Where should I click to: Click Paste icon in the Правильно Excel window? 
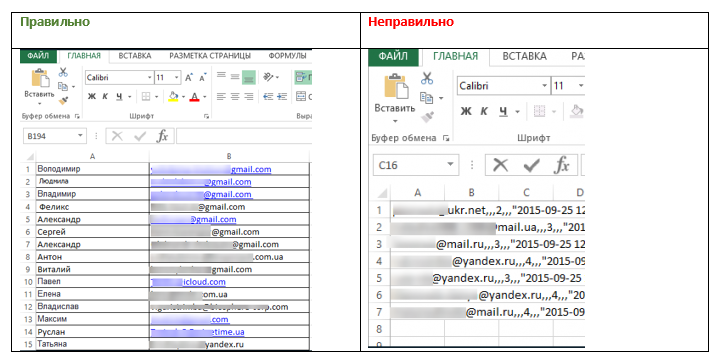[x=40, y=78]
